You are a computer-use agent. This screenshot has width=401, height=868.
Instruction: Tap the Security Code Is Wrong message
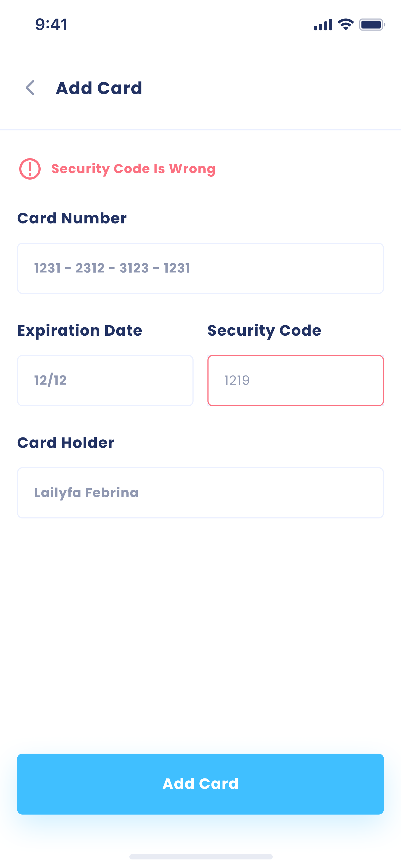coord(133,169)
